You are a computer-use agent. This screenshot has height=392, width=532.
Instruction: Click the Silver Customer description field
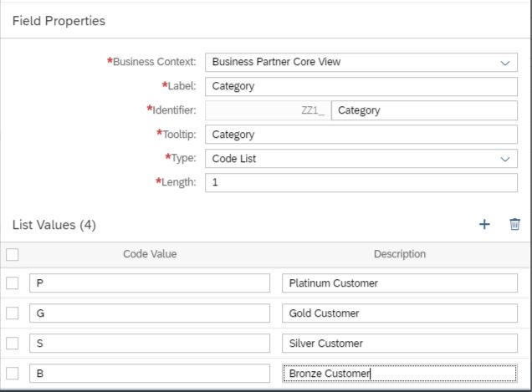[x=400, y=344]
